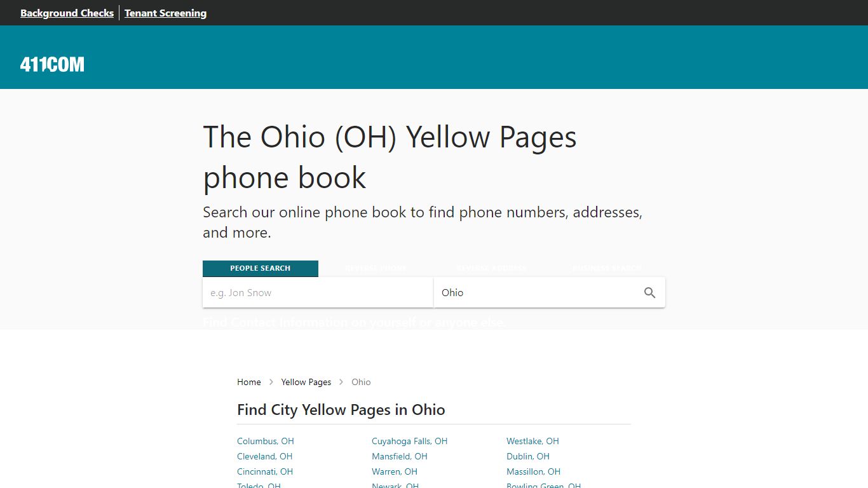Open Mansfield, OH yellow pages

(x=400, y=456)
